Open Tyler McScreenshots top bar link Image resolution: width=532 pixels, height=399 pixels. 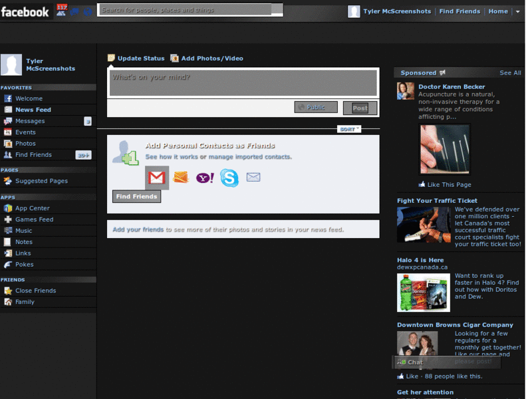coord(397,11)
